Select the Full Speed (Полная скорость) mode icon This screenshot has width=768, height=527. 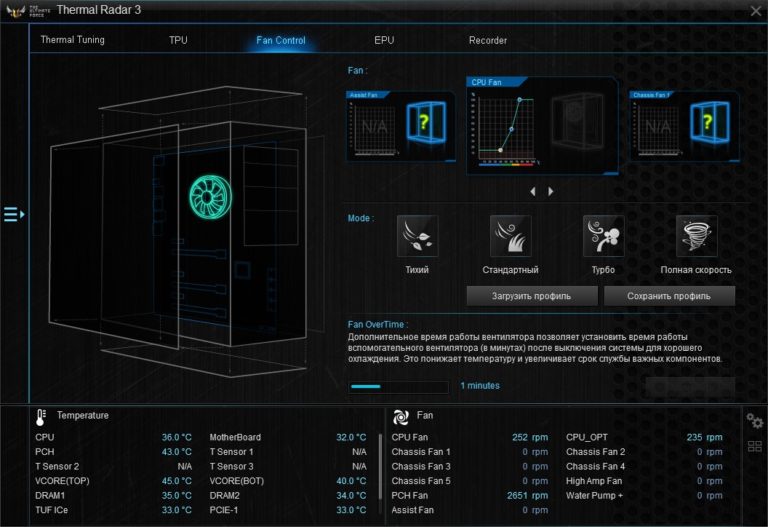pos(696,236)
